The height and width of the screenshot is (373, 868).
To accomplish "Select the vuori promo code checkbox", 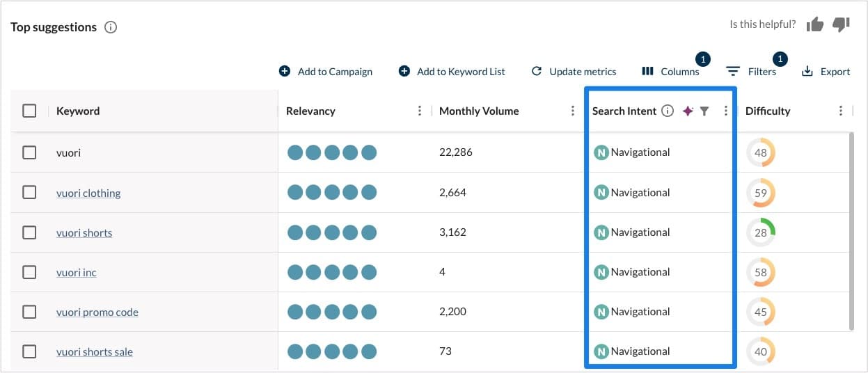I will [x=29, y=312].
